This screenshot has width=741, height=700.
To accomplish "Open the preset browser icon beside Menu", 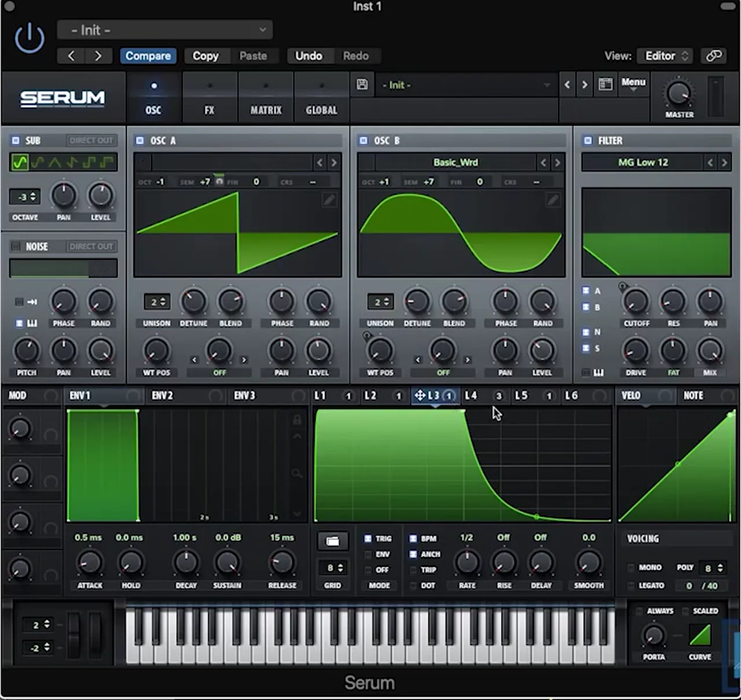I will (606, 84).
